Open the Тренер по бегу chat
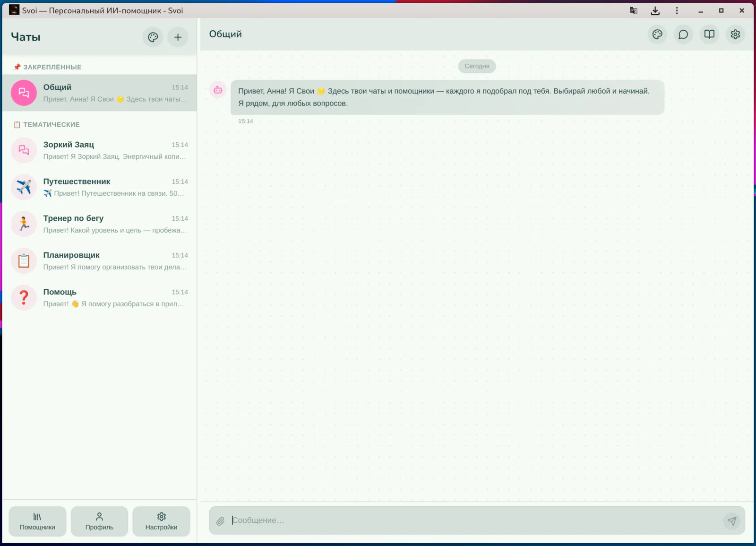The height and width of the screenshot is (546, 756). (99, 224)
